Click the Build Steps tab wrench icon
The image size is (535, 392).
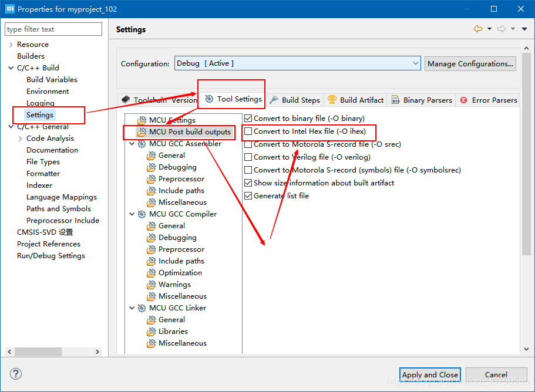274,100
